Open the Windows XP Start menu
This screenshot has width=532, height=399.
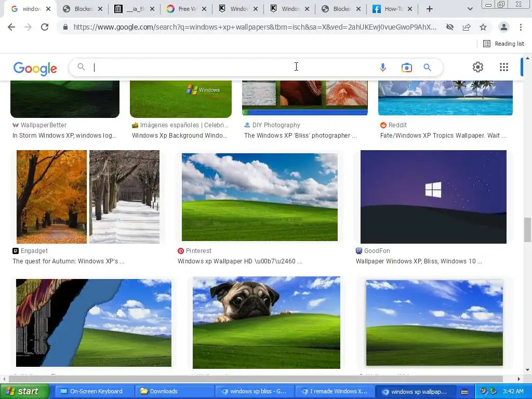[x=25, y=391]
